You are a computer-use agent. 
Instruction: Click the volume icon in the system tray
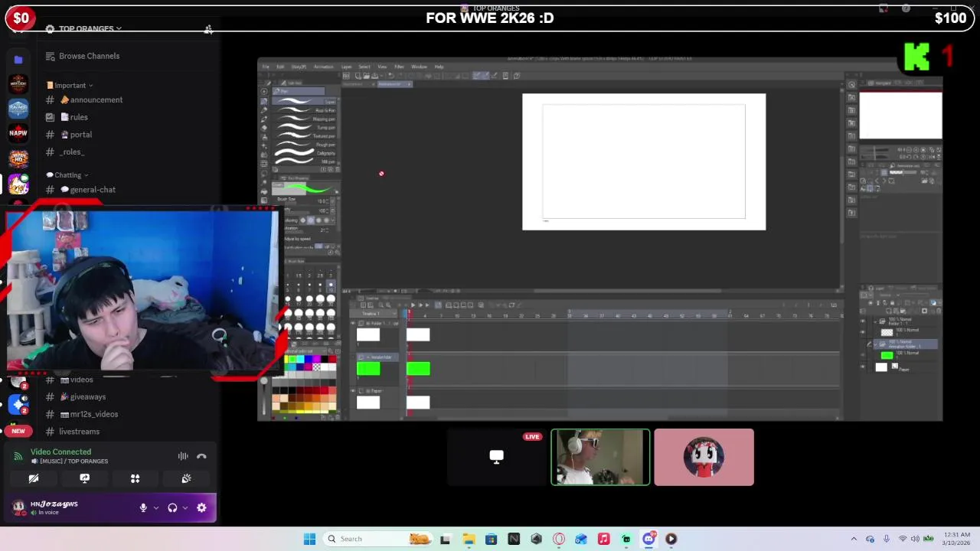click(915, 539)
